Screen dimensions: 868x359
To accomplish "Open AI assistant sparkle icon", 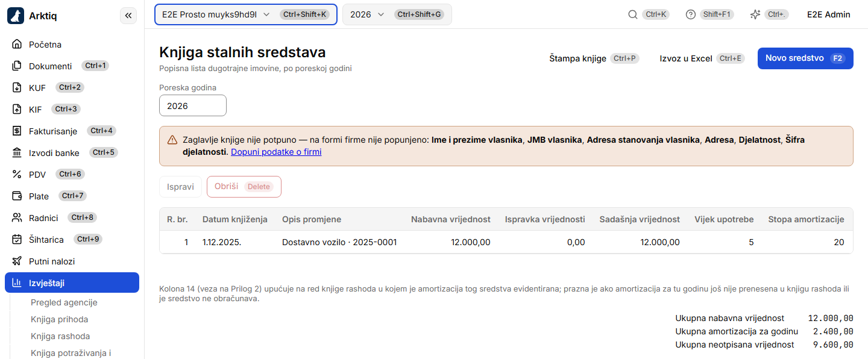I will (755, 14).
